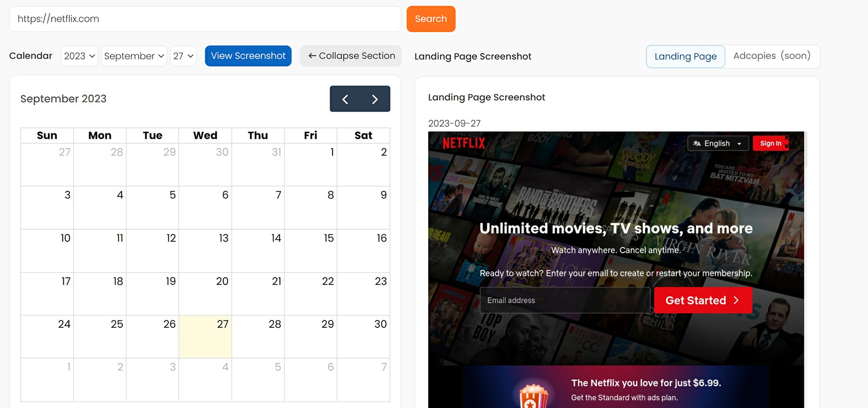
Task: Select September 30 in calendar
Action: pos(364,337)
